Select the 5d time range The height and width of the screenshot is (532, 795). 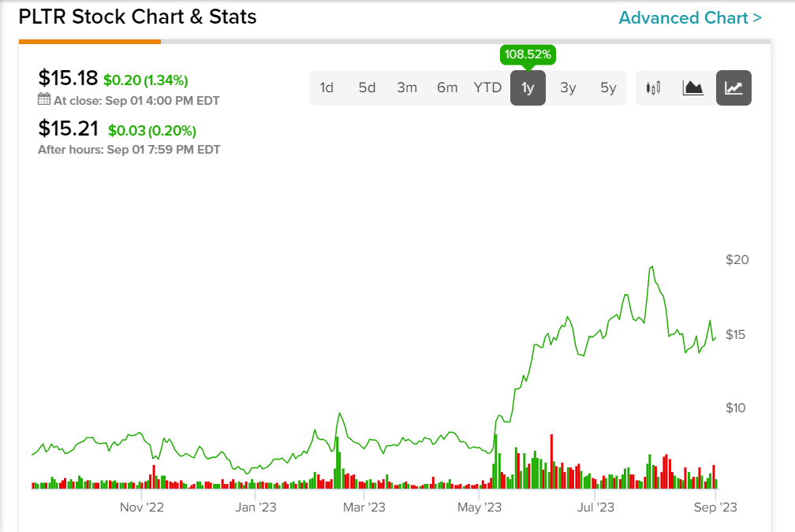367,88
